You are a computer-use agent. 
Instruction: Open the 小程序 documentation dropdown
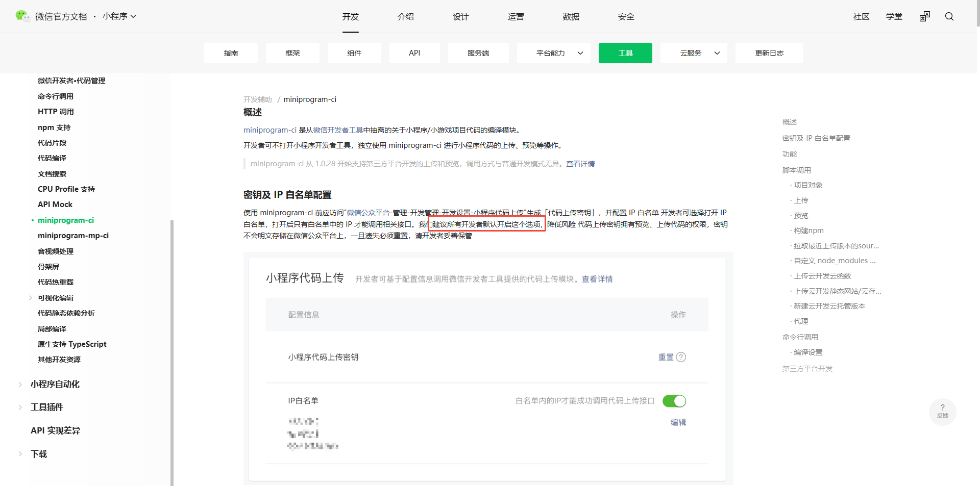click(119, 16)
